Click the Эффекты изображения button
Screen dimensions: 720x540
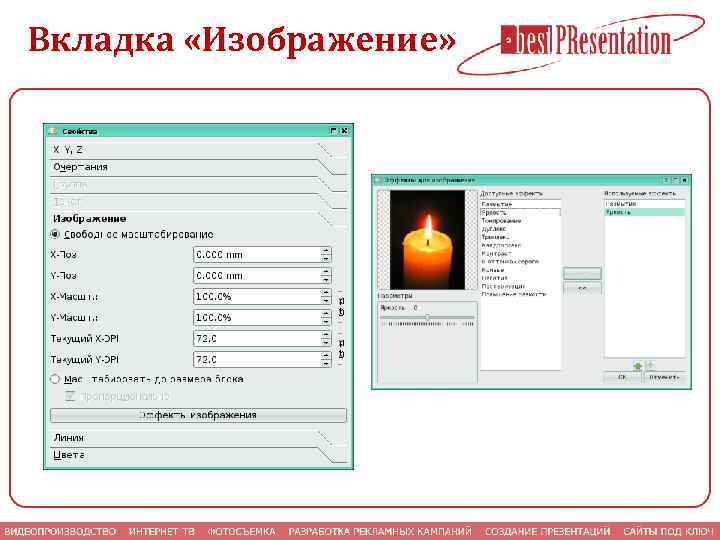pos(198,415)
